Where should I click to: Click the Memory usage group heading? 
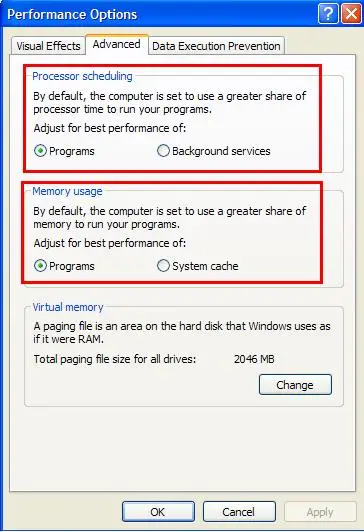click(67, 191)
